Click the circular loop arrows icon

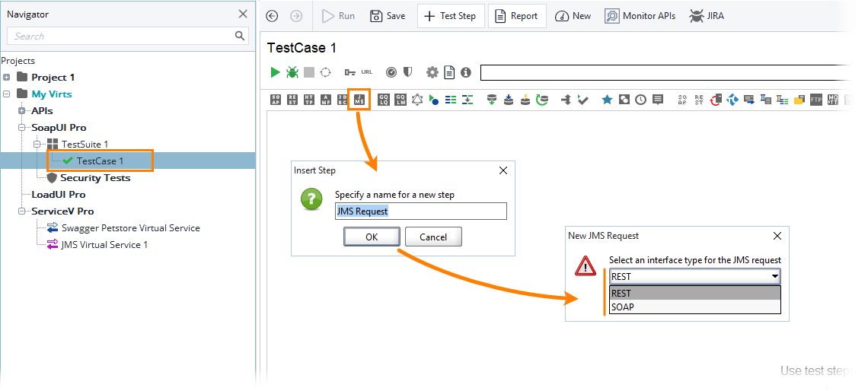(326, 72)
